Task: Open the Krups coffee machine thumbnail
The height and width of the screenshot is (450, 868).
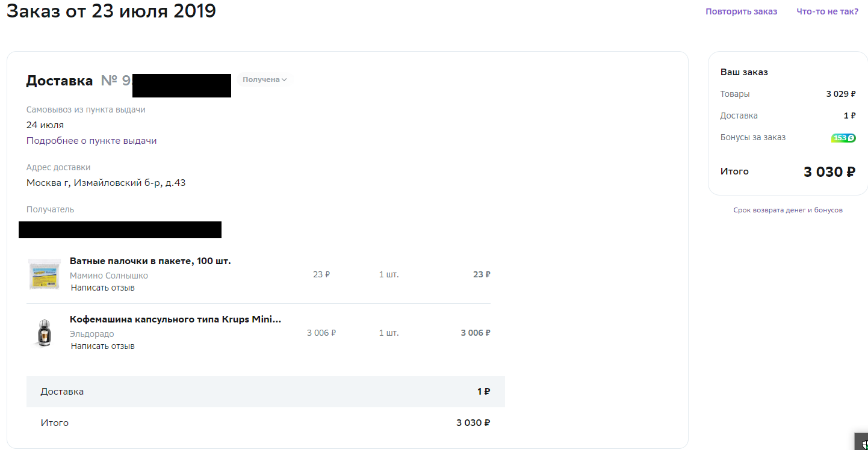Action: pos(45,333)
